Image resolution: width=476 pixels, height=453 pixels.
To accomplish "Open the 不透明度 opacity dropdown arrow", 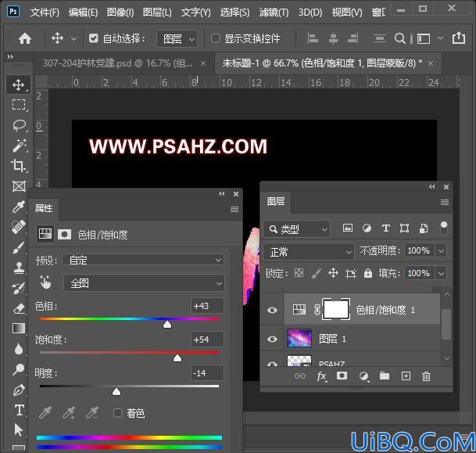I will [441, 251].
